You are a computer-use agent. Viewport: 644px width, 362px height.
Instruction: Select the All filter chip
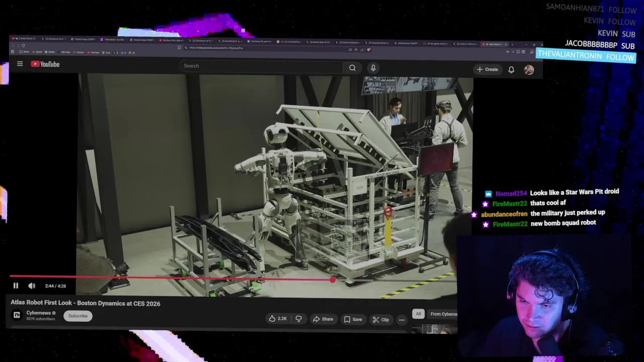pos(418,314)
